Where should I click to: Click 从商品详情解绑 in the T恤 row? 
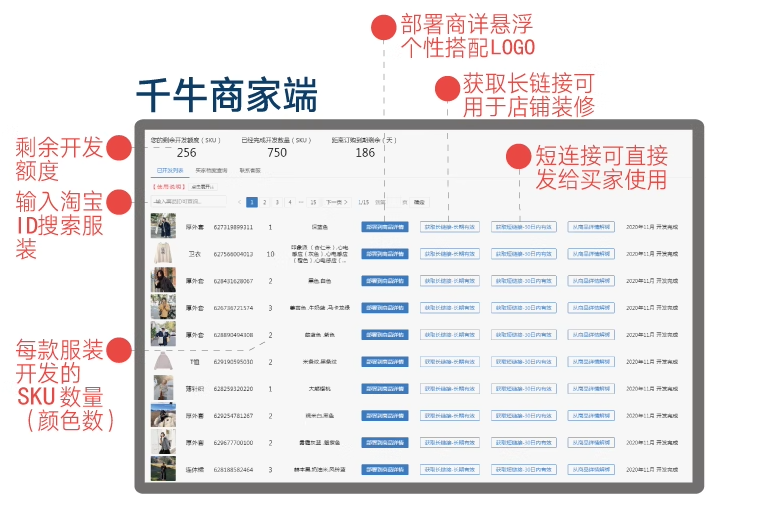pos(591,362)
